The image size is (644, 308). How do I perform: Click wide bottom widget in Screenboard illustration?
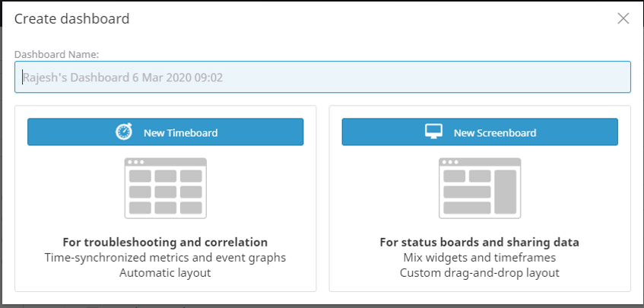tap(467, 207)
